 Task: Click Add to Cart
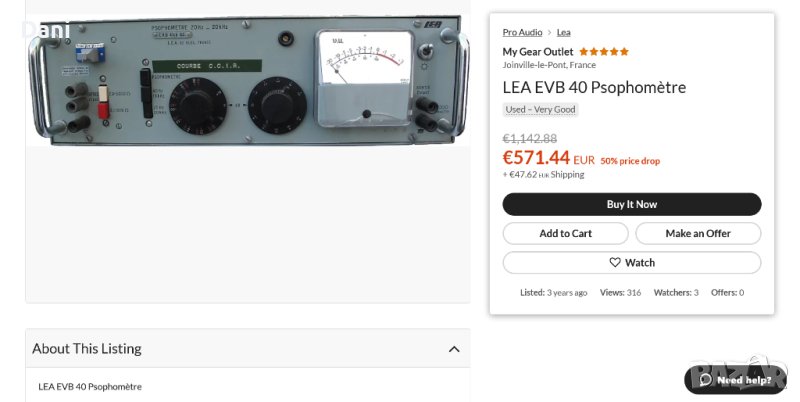565,233
